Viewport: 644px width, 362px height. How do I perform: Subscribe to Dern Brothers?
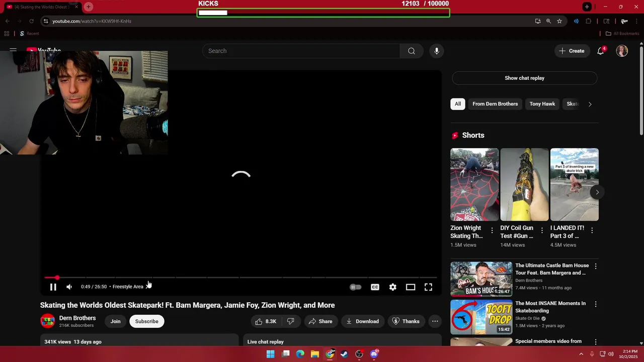pyautogui.click(x=146, y=321)
